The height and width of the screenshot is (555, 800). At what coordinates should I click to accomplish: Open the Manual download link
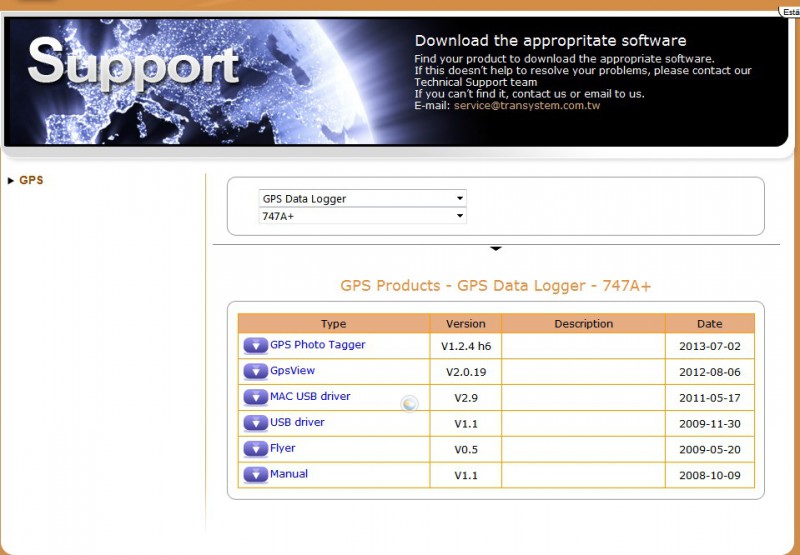[x=288, y=474]
